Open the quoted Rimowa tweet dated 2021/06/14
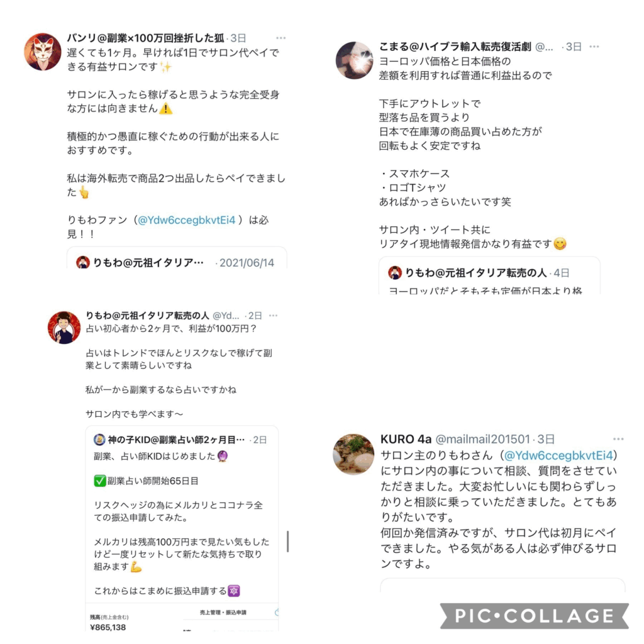The width and height of the screenshot is (644, 644). tap(177, 258)
